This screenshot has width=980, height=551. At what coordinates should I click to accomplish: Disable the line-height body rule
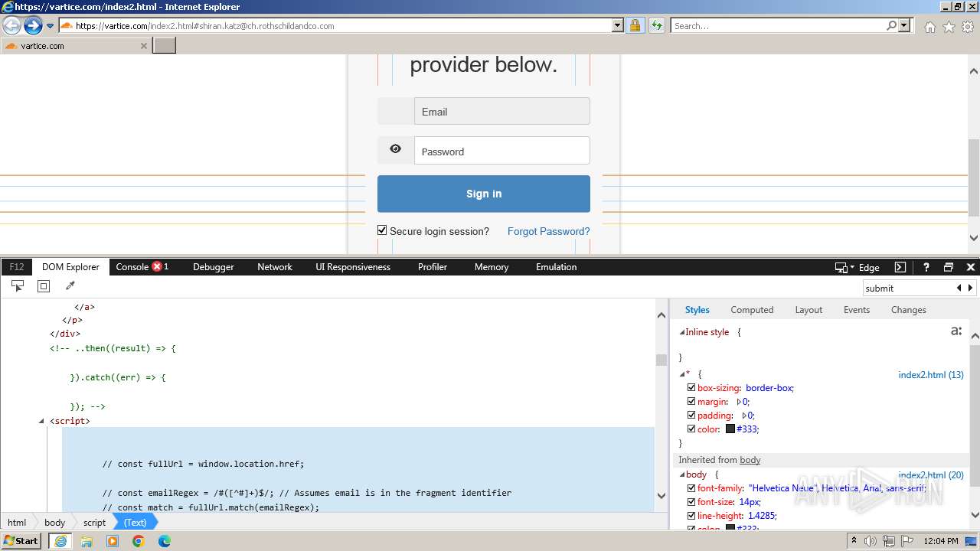pos(691,516)
